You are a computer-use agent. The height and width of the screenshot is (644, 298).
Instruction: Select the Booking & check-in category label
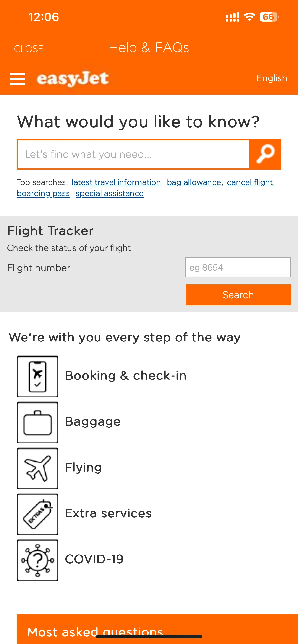click(x=126, y=376)
